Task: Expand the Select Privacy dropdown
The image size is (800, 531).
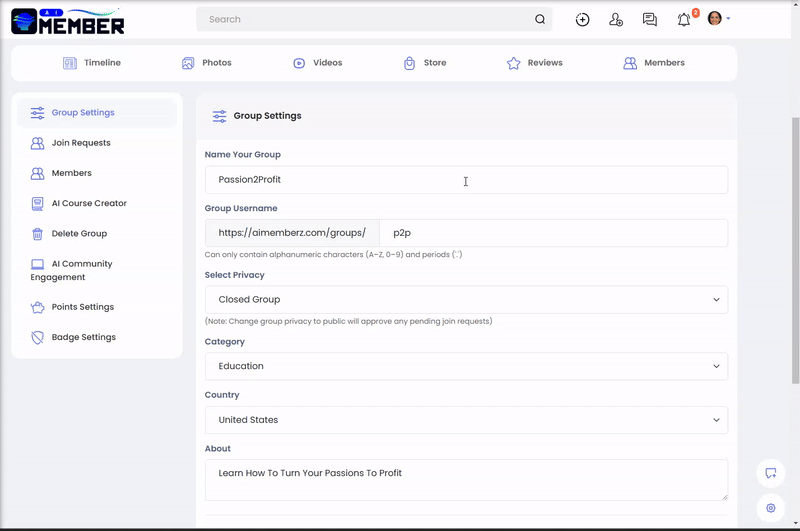Action: 466,300
